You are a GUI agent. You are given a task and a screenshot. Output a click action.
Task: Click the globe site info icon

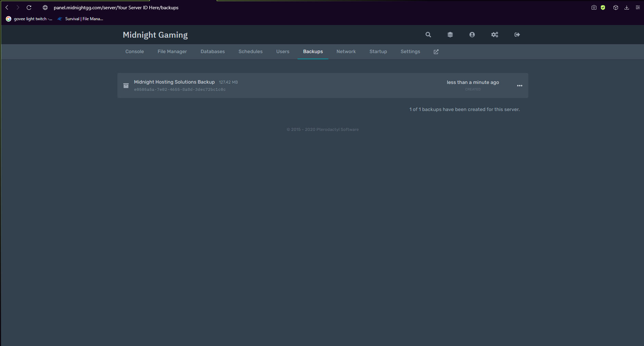[45, 8]
